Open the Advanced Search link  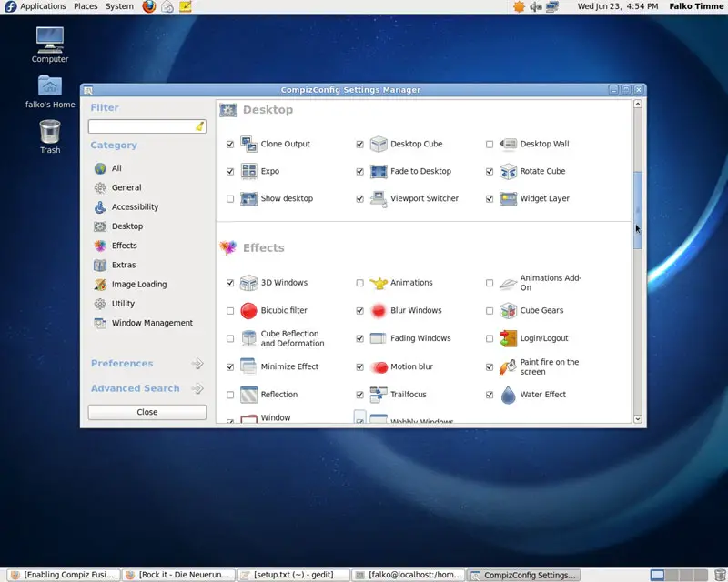pos(135,388)
